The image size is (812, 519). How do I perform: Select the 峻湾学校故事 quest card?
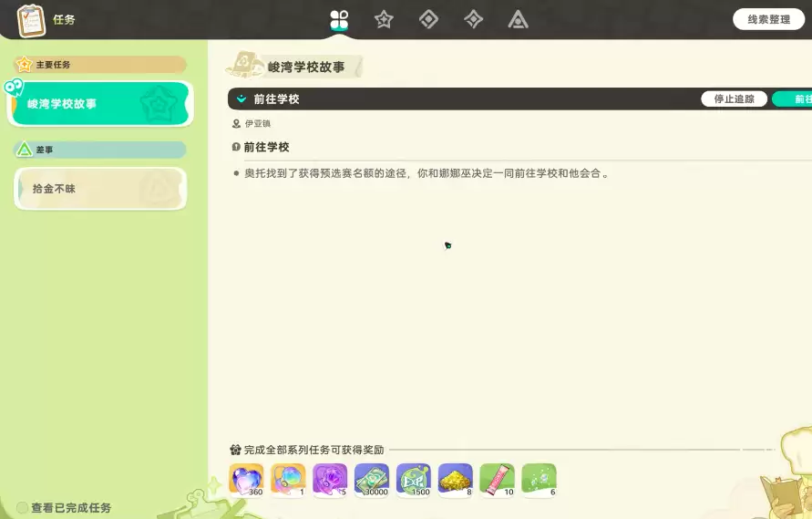click(x=100, y=104)
